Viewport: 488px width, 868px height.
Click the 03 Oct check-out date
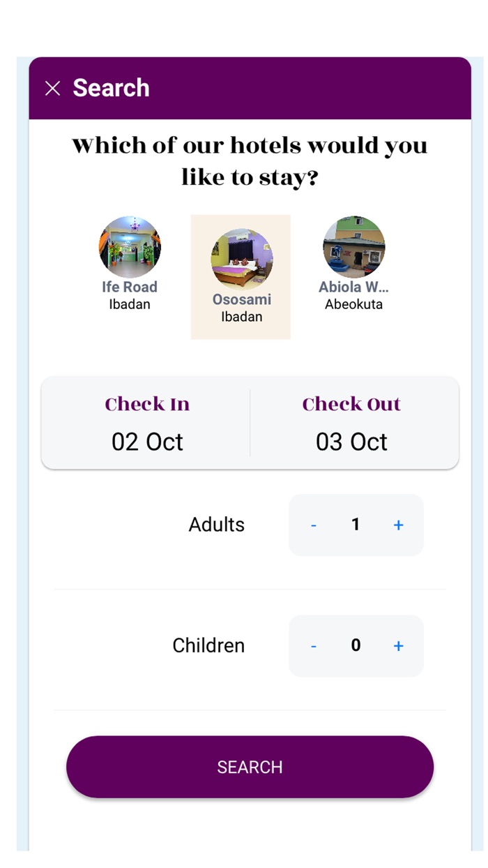click(351, 442)
